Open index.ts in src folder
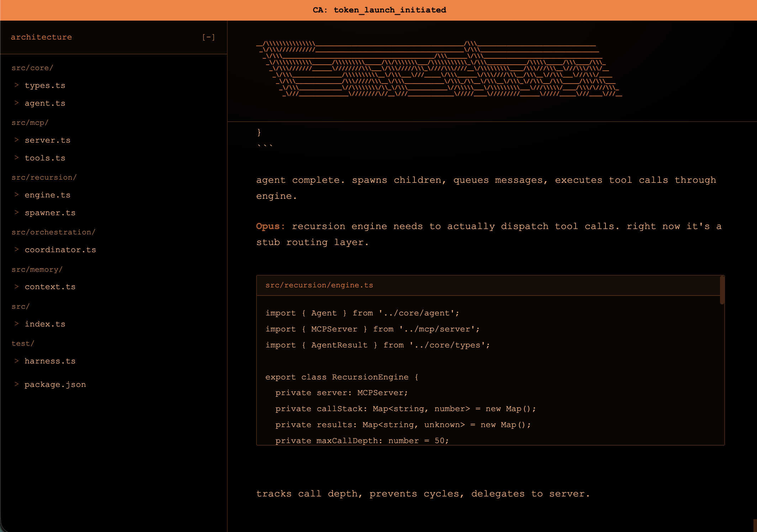Image resolution: width=757 pixels, height=532 pixels. 45,324
